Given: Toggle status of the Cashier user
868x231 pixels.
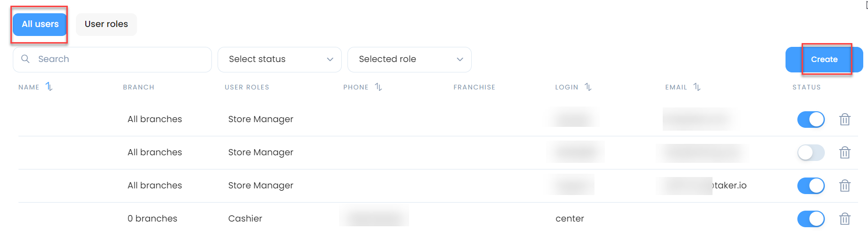Looking at the screenshot, I should point(811,219).
